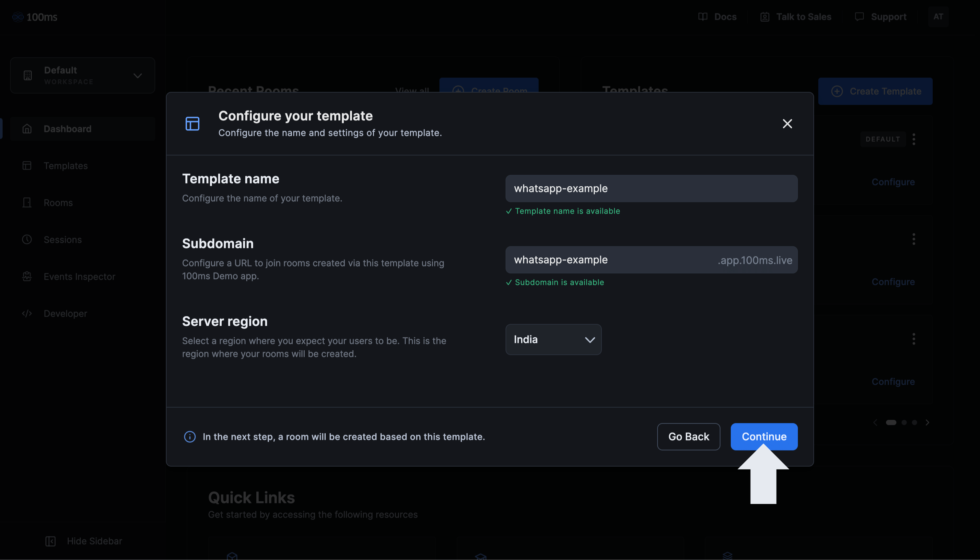Click the Create Template button
This screenshot has width=980, height=560.
click(875, 91)
